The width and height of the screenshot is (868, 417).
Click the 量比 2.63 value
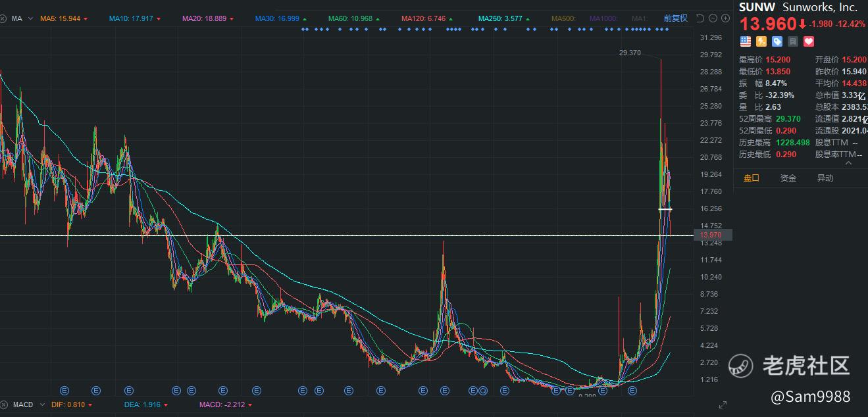point(773,107)
